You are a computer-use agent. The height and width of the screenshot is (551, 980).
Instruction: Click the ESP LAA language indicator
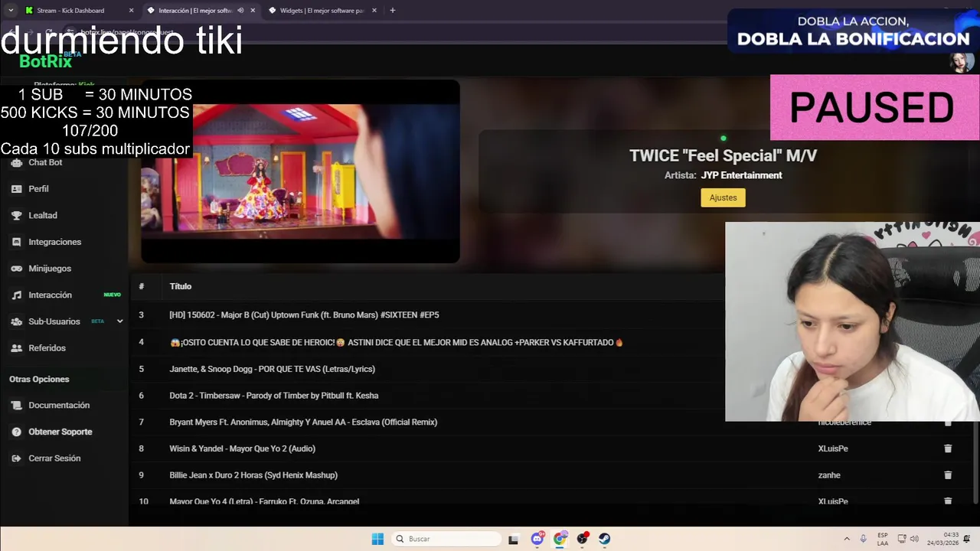[x=883, y=539]
